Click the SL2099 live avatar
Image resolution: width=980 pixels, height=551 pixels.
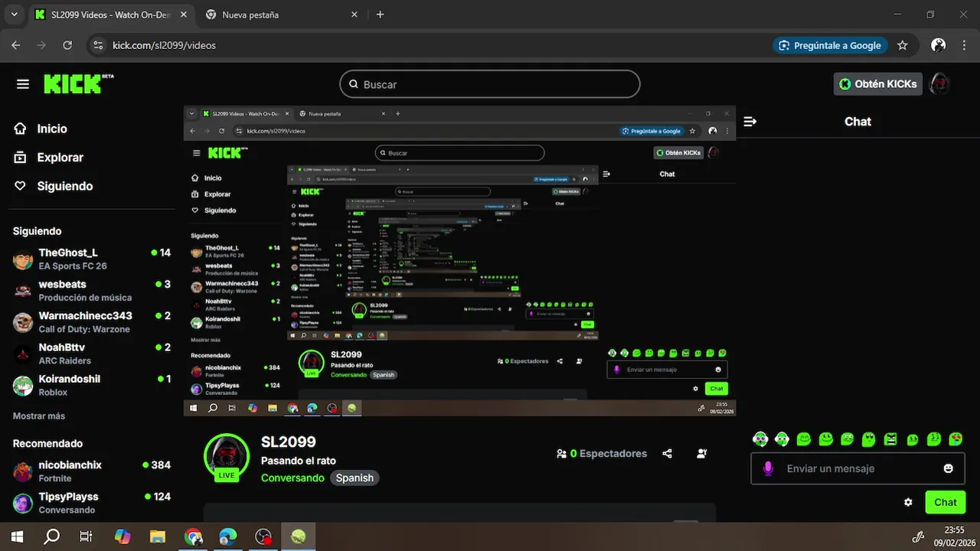click(x=227, y=457)
